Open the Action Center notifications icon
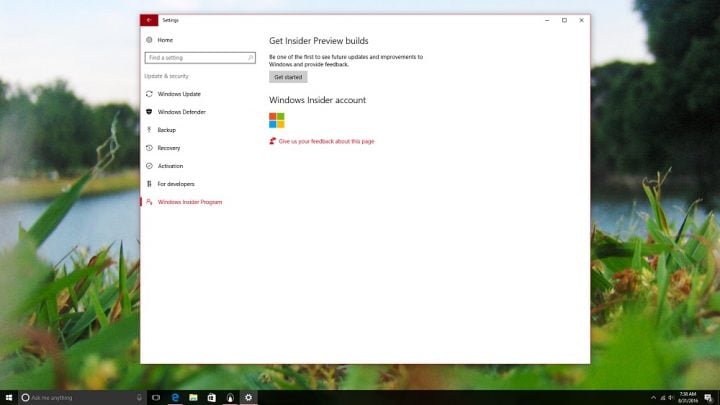The image size is (720, 405). [x=709, y=398]
